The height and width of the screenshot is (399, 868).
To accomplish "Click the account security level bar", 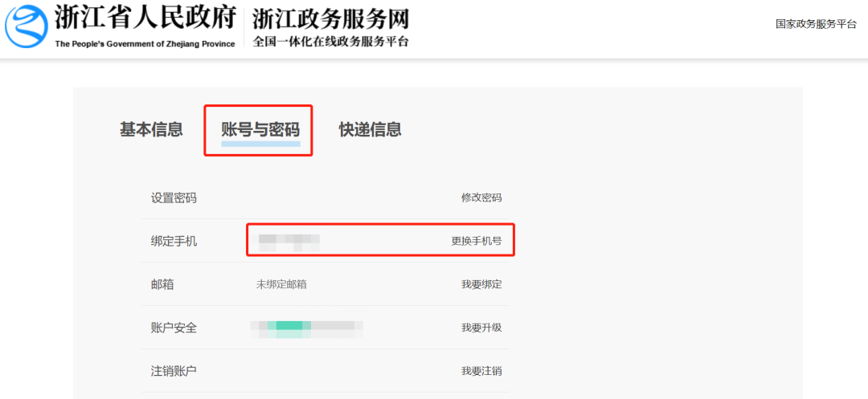I will click(306, 326).
